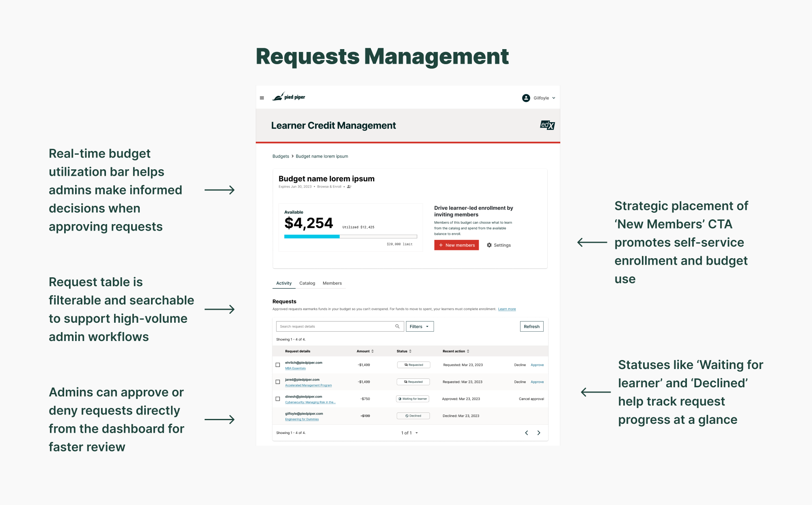
Task: Open the MBA Essentials course link
Action: point(295,369)
